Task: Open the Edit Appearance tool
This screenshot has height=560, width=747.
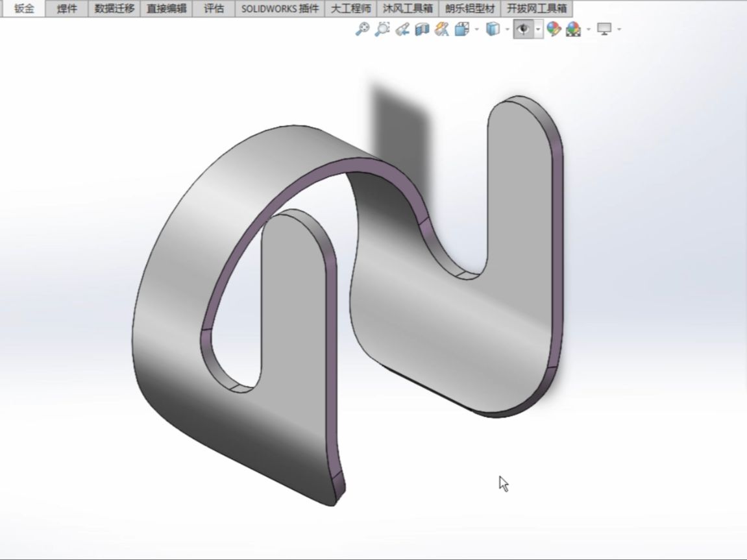Action: pyautogui.click(x=554, y=29)
